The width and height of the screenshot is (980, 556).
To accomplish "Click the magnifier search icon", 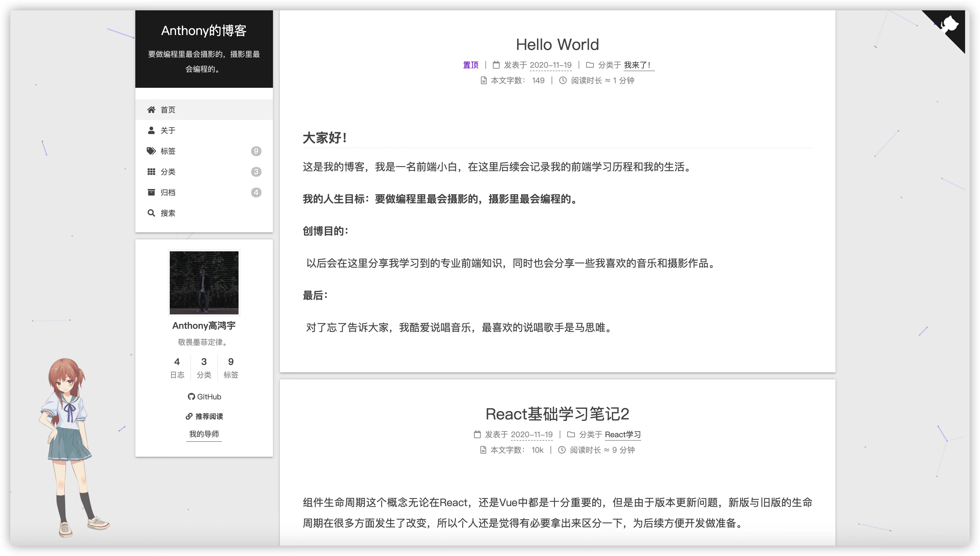I will tap(151, 213).
